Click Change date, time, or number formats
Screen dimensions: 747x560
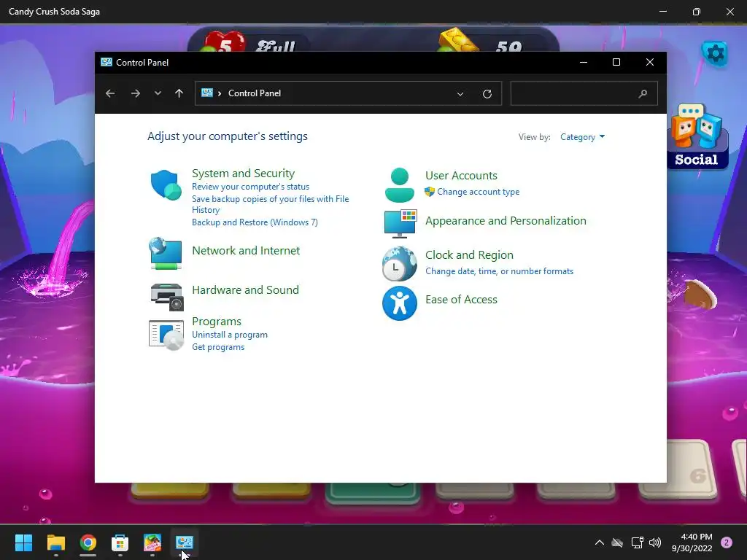(499, 271)
